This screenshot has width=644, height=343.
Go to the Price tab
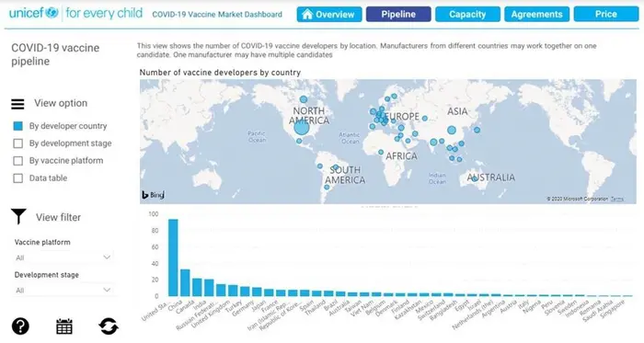tap(605, 14)
